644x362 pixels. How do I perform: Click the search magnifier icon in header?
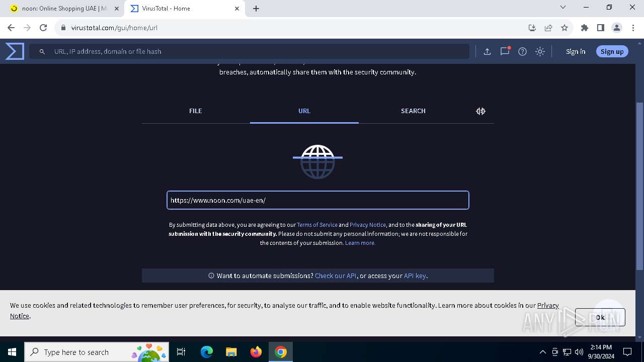(x=42, y=51)
